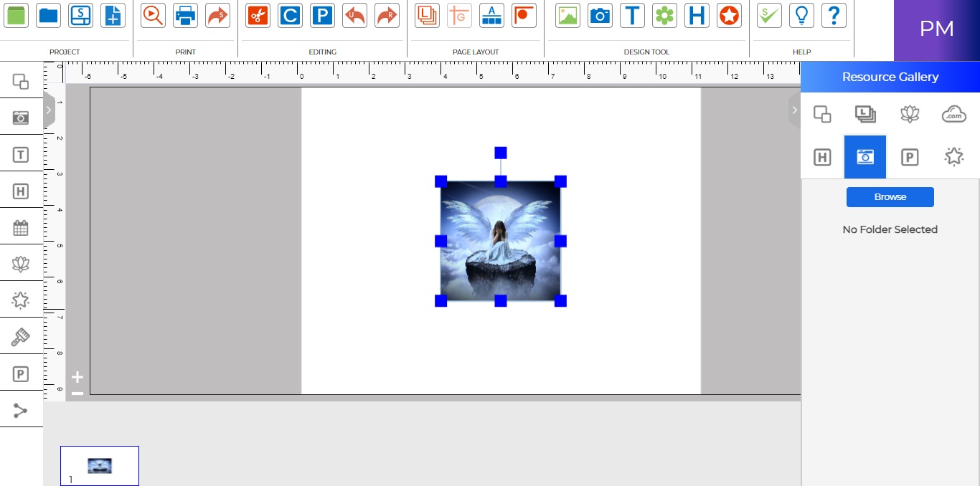Click the green flower design tool
This screenshot has width=980, height=486.
(664, 15)
